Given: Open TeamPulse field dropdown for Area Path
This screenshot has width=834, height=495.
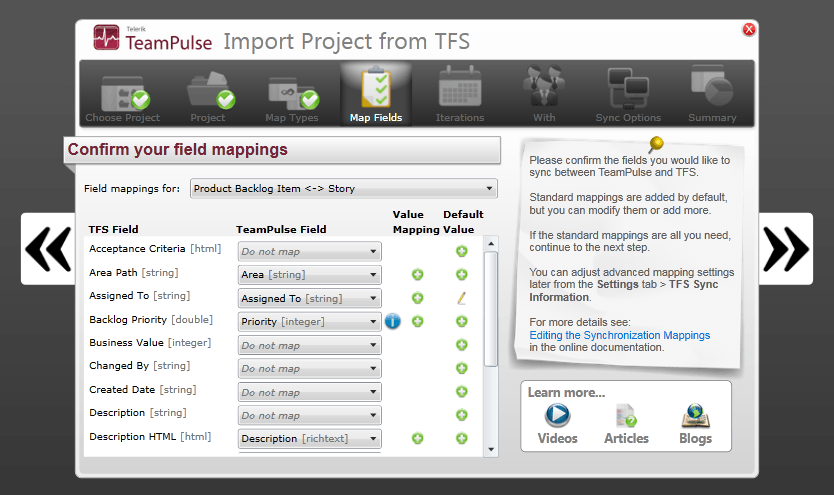Looking at the screenshot, I should (310, 275).
